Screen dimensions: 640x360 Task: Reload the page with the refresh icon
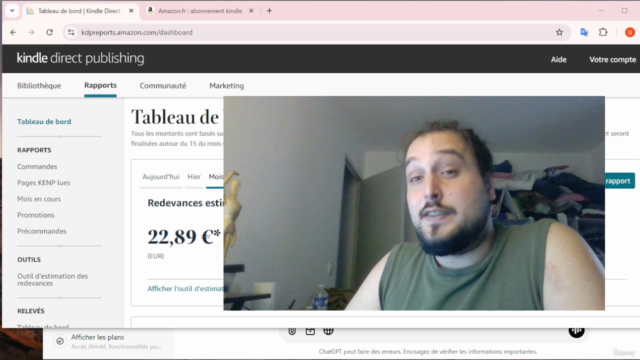click(49, 32)
